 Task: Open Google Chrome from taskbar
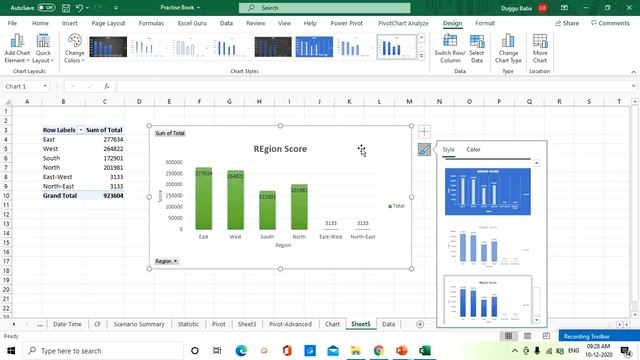pyautogui.click(x=379, y=351)
